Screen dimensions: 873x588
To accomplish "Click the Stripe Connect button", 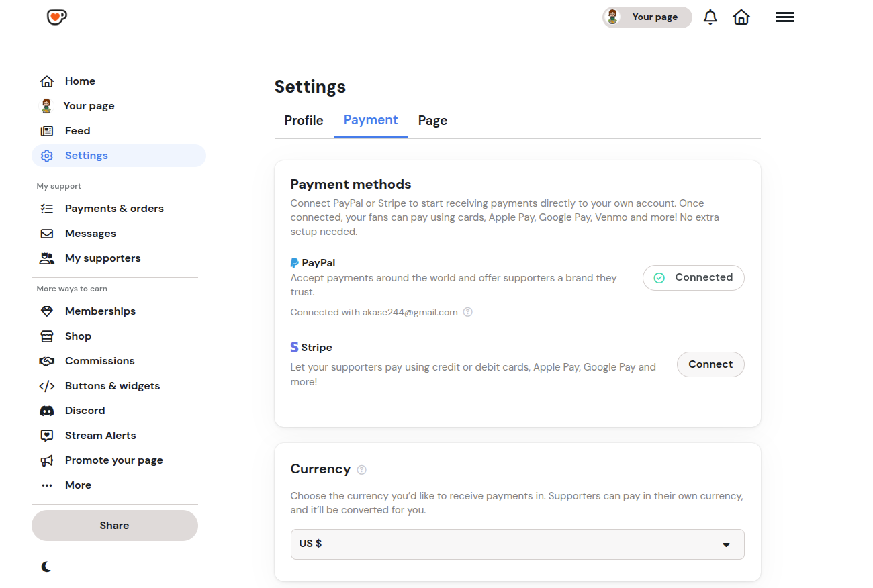I will click(x=710, y=364).
